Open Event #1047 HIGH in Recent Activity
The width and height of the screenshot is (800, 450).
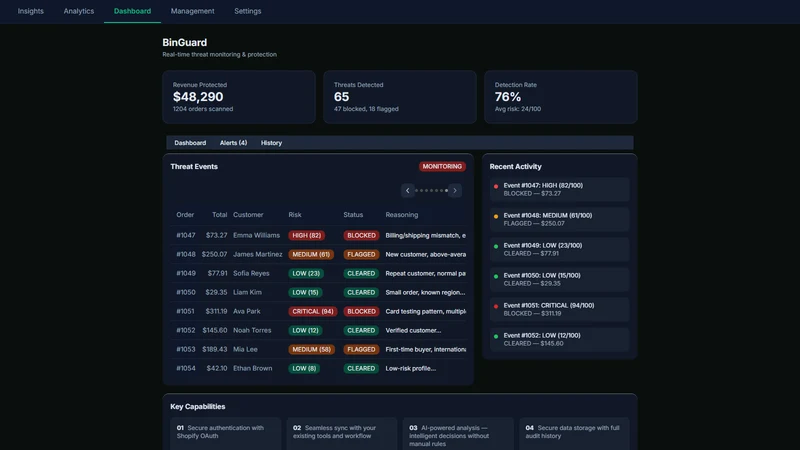point(559,189)
